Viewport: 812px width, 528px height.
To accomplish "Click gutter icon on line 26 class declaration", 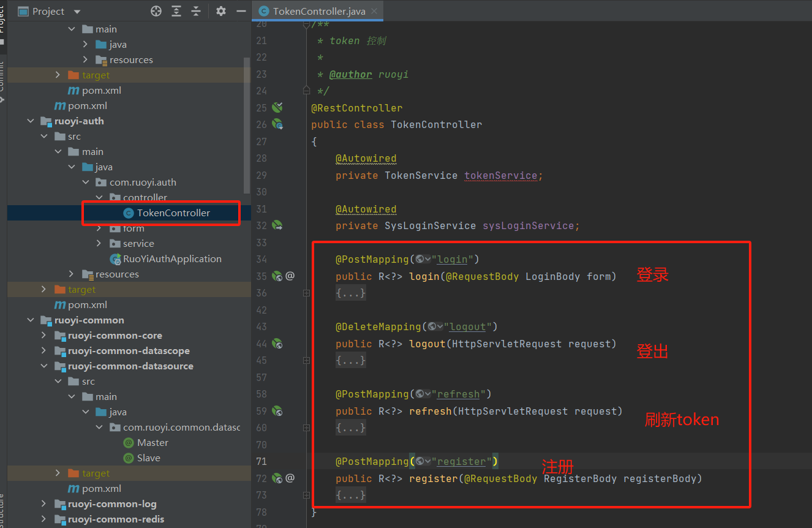I will tap(277, 124).
